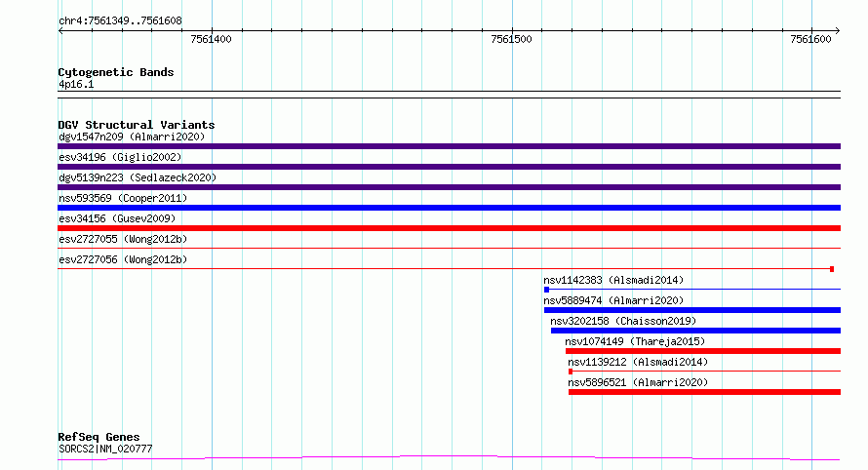The image size is (868, 470).
Task: Click the chr4:7561349..7561608 region label
Action: [x=120, y=21]
